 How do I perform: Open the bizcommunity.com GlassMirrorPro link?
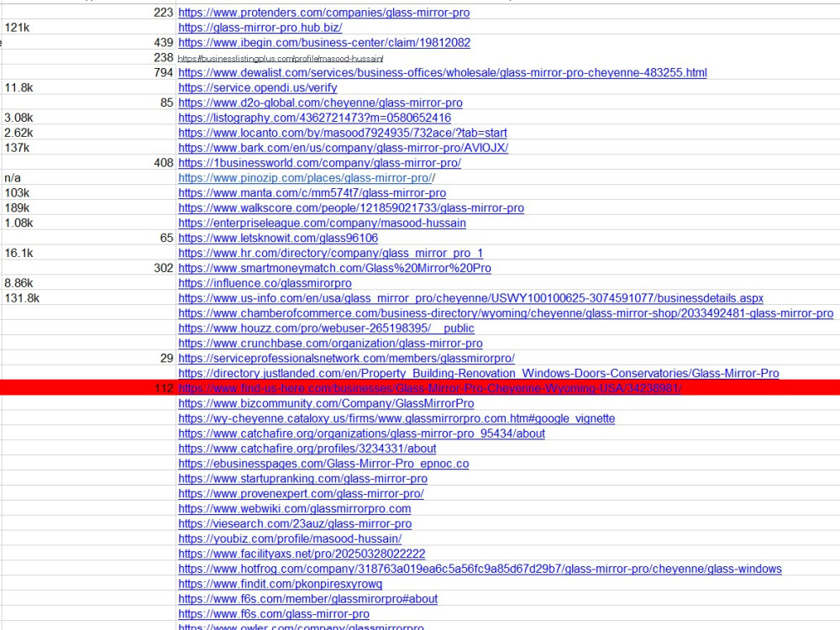click(x=326, y=402)
